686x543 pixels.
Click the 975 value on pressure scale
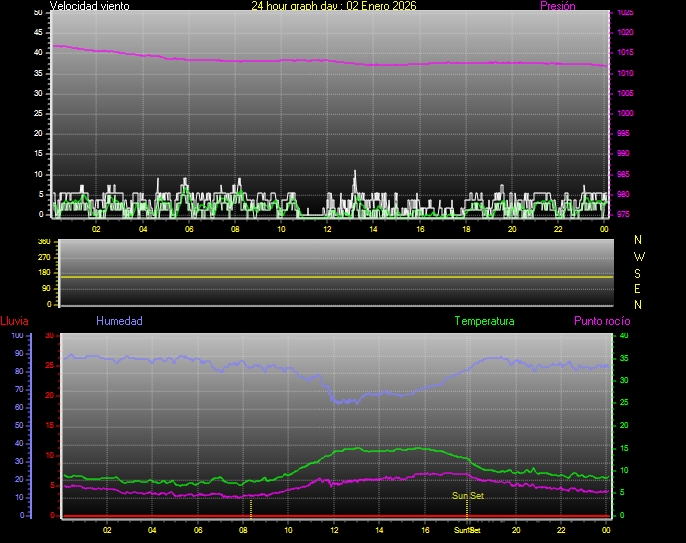[625, 214]
